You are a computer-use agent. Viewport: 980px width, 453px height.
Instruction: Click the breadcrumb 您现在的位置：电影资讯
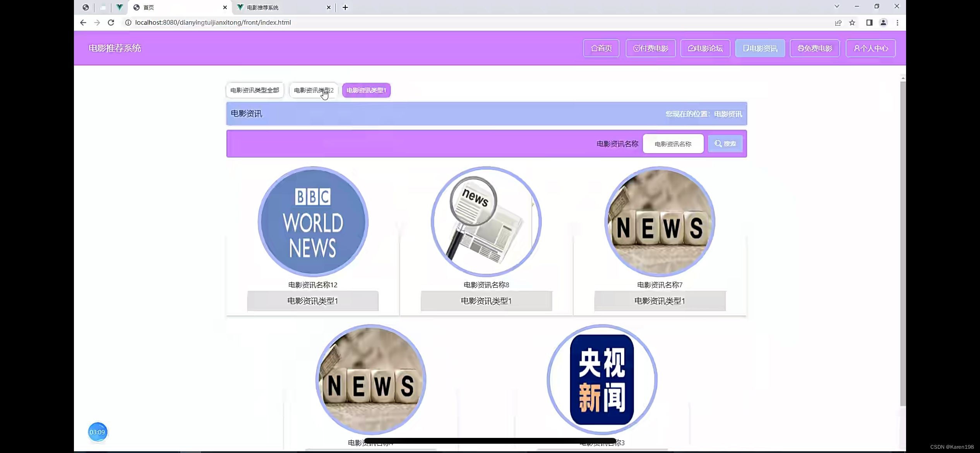704,114
